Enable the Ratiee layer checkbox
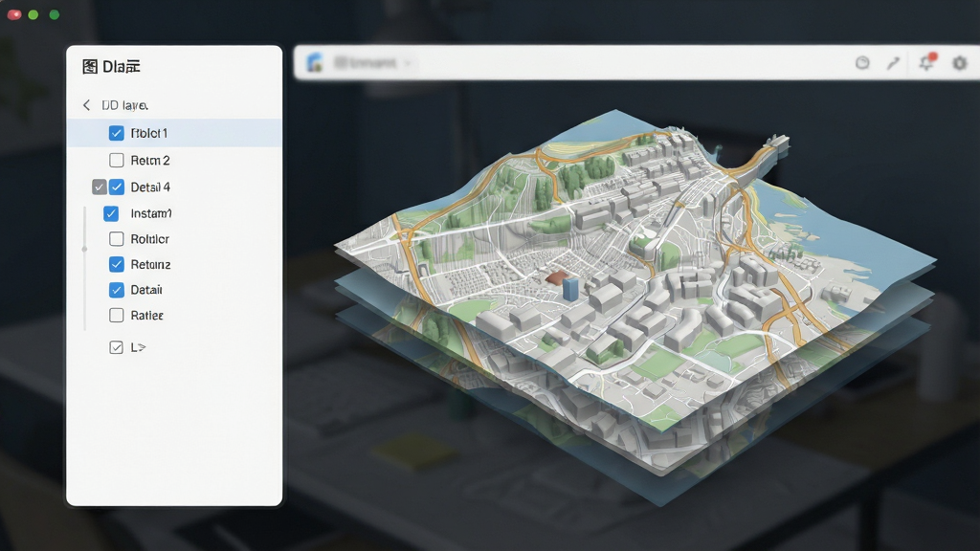 point(116,315)
